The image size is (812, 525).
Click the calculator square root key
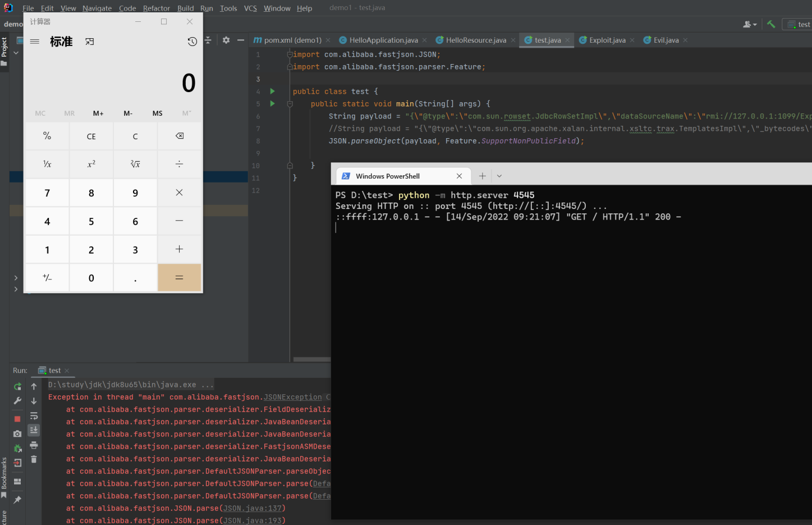point(135,164)
